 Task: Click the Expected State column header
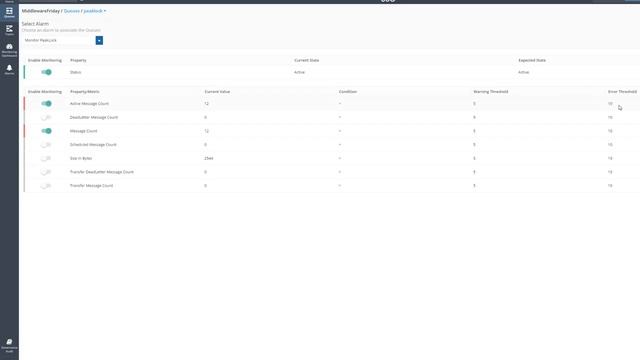pyautogui.click(x=532, y=60)
